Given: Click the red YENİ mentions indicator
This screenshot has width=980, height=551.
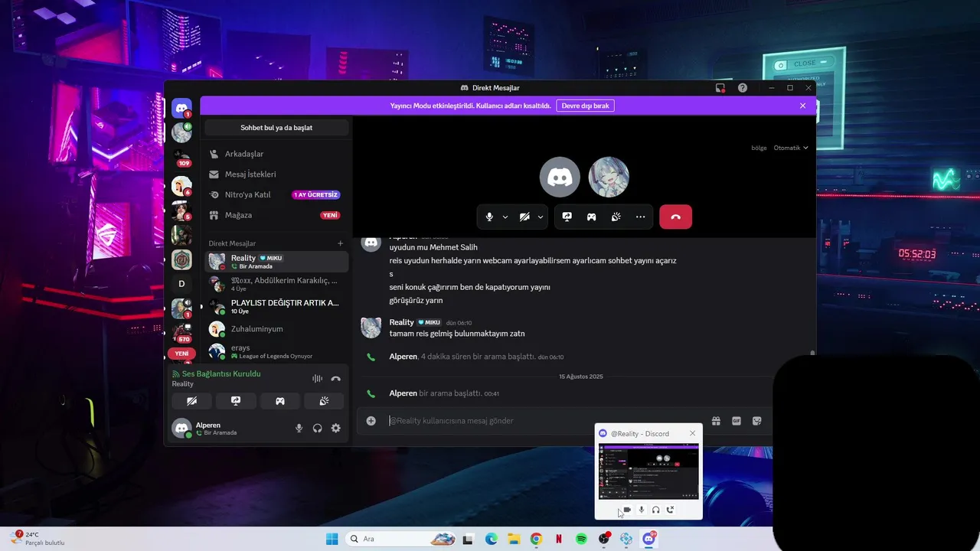Looking at the screenshot, I should (181, 354).
